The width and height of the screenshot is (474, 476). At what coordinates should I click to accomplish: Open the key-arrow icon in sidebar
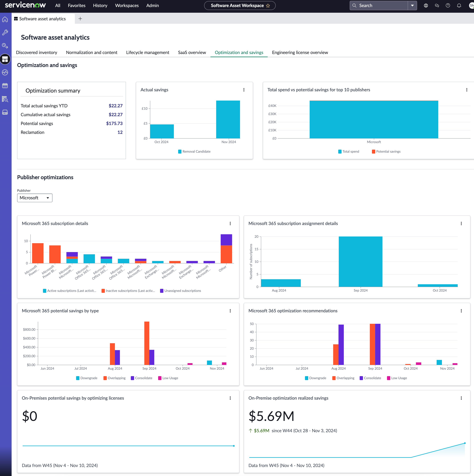[5, 46]
